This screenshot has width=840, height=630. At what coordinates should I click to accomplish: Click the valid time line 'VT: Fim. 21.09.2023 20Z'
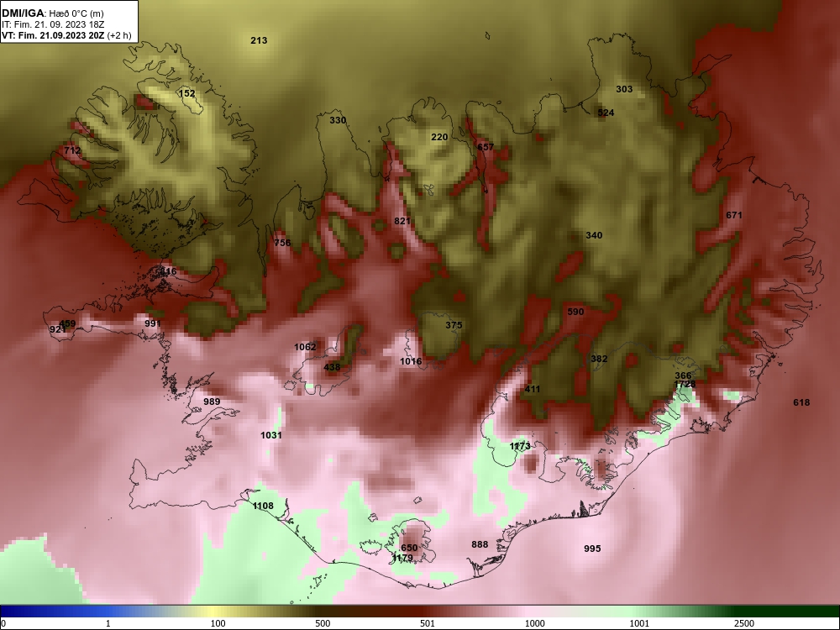pyautogui.click(x=53, y=35)
